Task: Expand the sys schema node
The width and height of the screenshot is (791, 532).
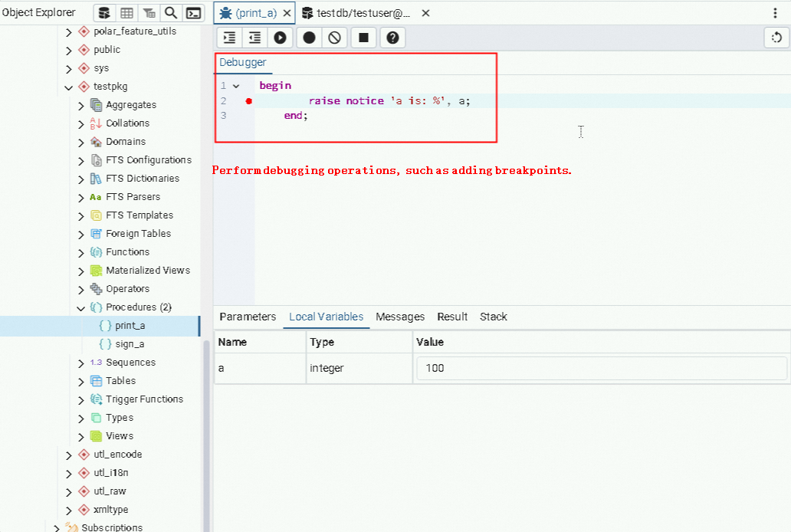Action: 69,69
